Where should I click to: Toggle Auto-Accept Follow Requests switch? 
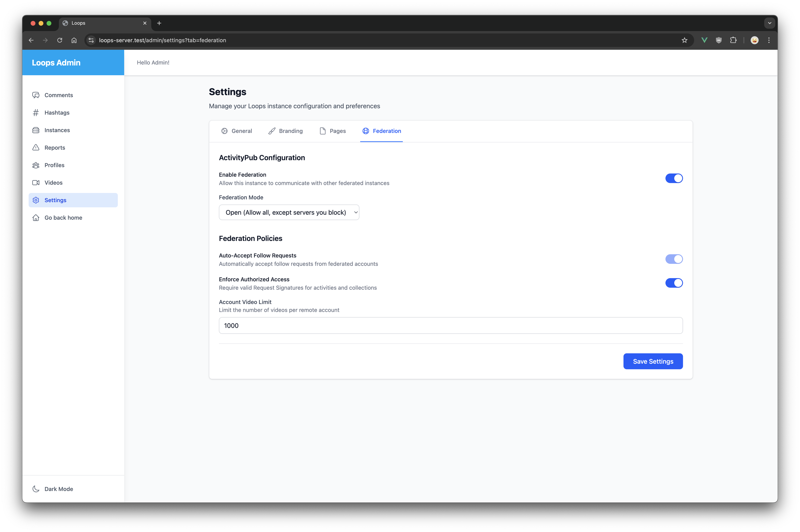[674, 259]
